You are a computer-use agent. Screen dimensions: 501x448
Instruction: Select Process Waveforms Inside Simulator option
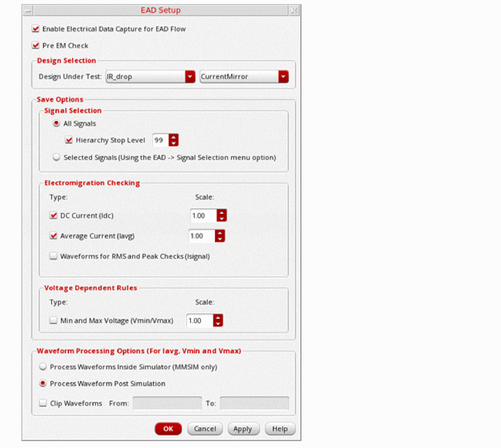point(43,366)
